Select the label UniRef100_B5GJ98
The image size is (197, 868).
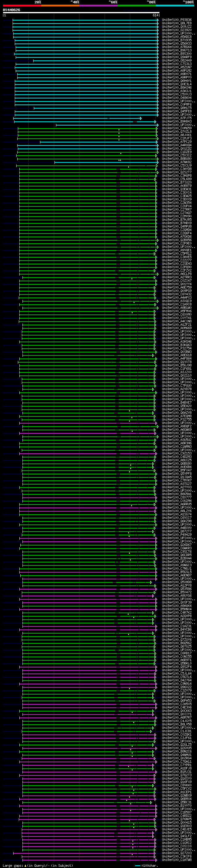(177, 365)
